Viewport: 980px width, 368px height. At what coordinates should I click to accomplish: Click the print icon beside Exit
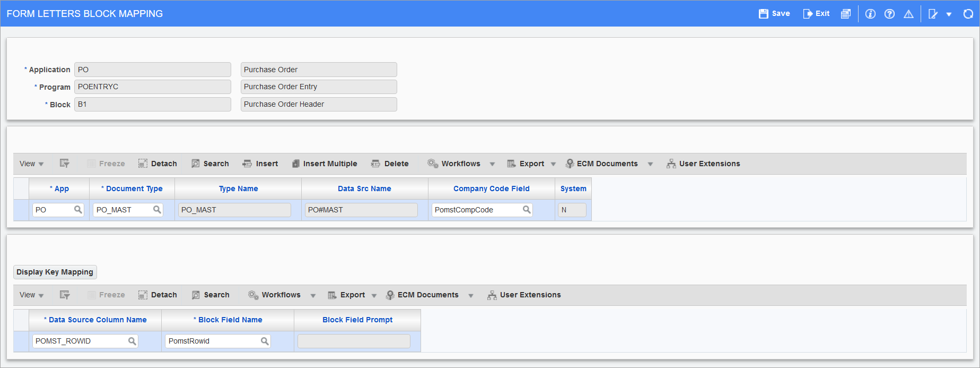click(846, 14)
